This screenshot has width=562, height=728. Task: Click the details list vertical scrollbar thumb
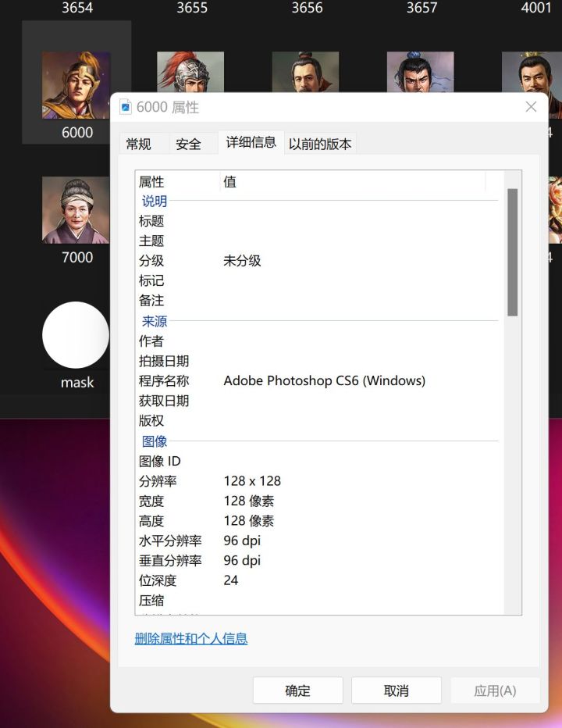pos(512,252)
